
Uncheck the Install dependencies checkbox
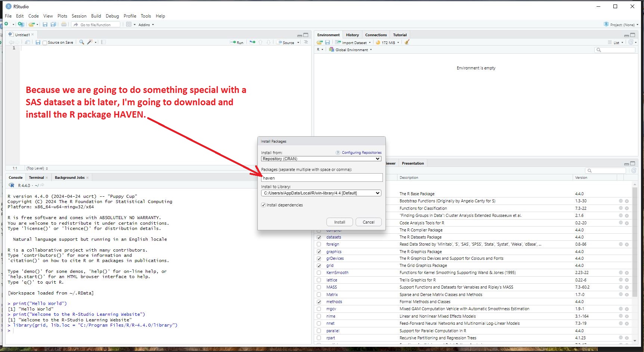coord(263,205)
